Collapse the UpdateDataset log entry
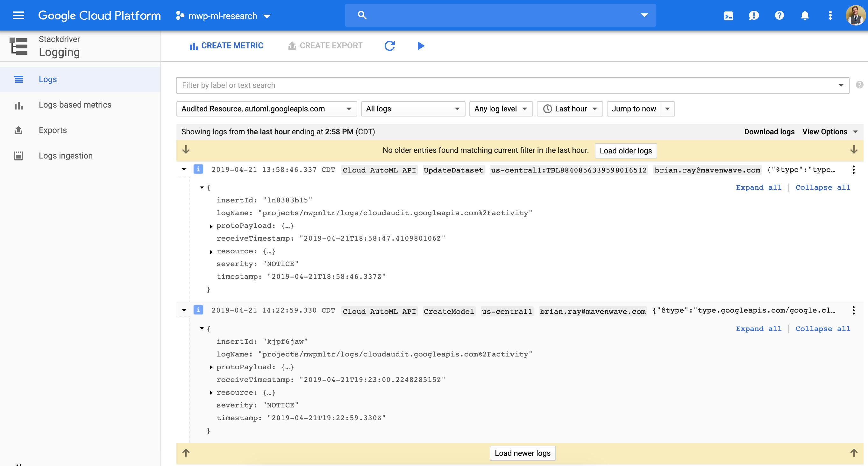Image resolution: width=868 pixels, height=466 pixels. point(184,169)
